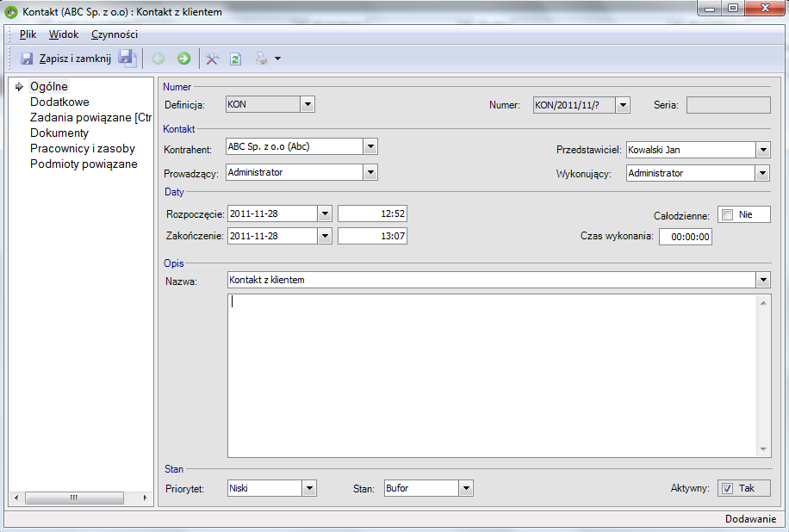Close the Kontakt window

765,8
